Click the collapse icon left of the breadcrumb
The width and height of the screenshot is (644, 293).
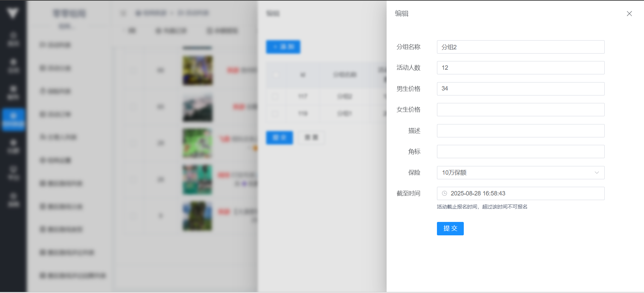(123, 13)
